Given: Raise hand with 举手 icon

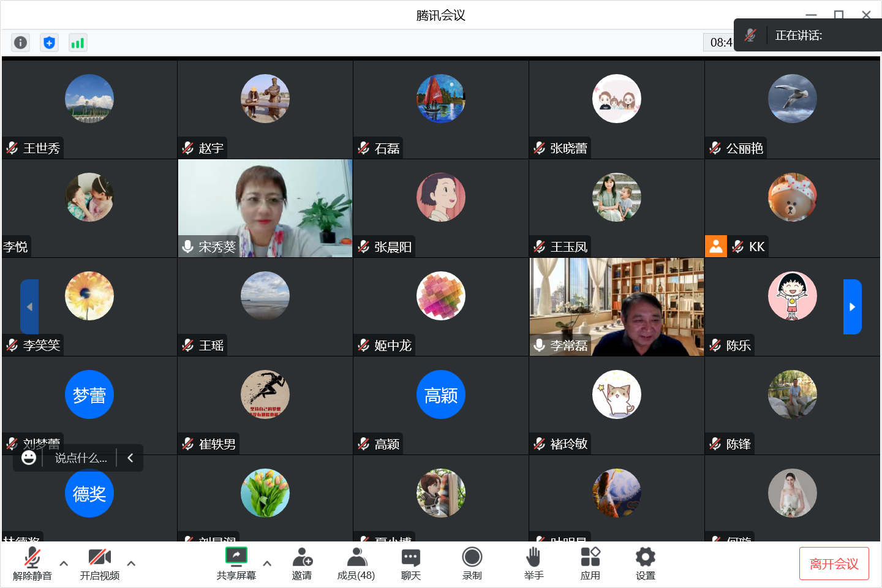Looking at the screenshot, I should (x=533, y=563).
